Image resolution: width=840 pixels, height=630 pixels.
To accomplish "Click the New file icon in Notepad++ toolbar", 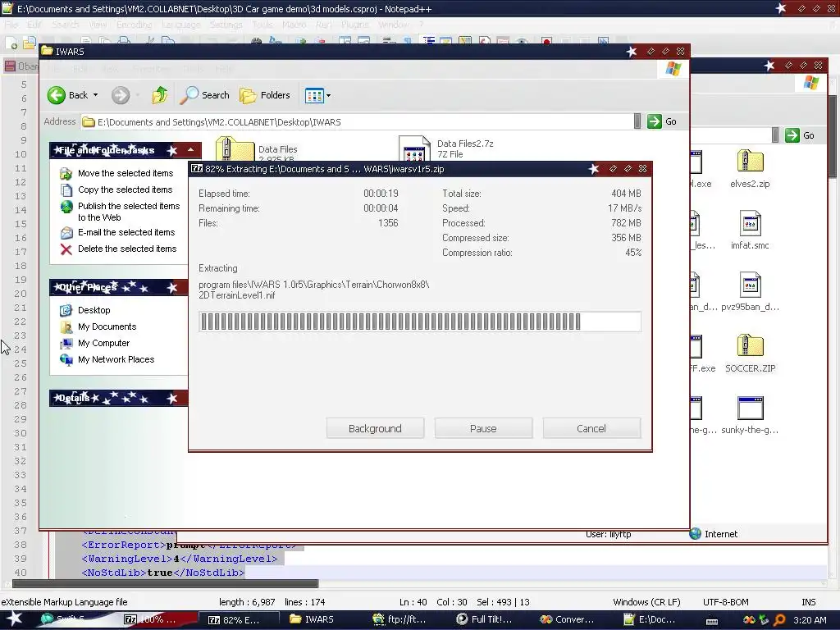I will [x=11, y=43].
